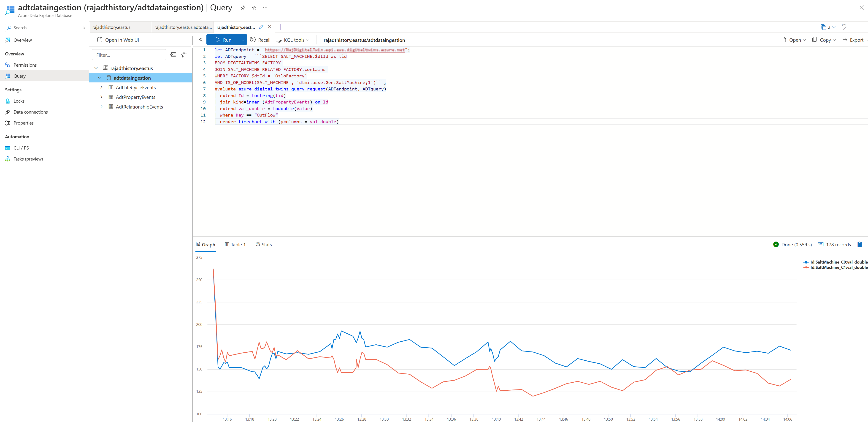Add a new query tab
The image size is (868, 422).
[281, 27]
